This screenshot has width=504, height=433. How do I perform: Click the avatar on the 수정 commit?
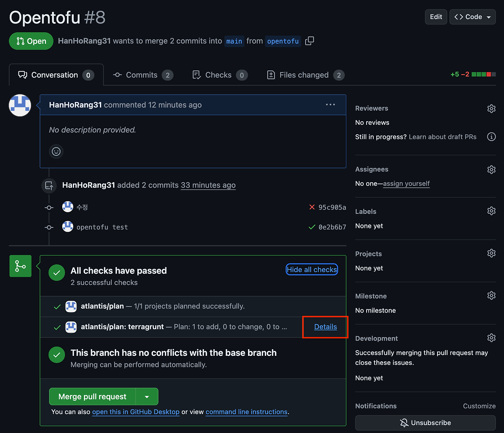click(68, 207)
